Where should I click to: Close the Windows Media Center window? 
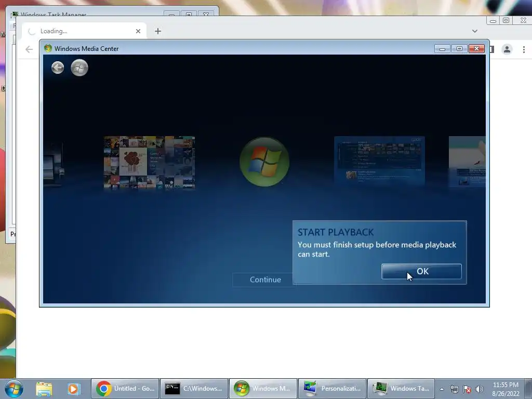pos(477,49)
